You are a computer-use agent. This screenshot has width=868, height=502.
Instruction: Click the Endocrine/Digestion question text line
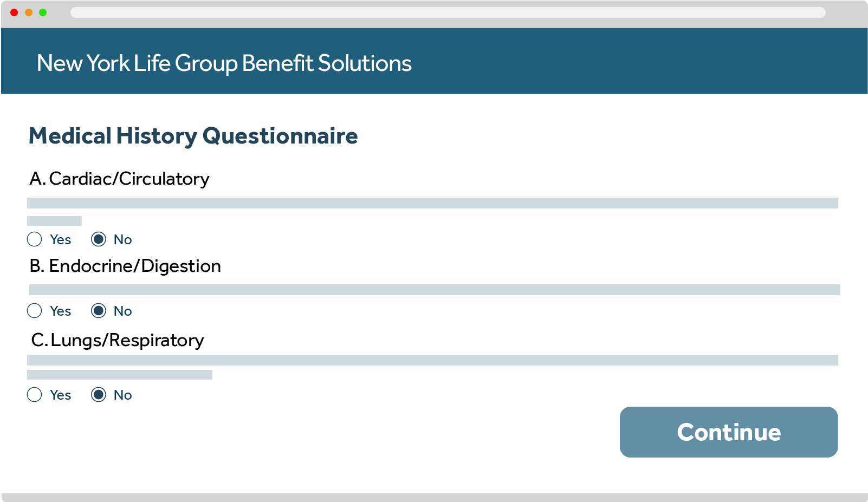pos(435,290)
